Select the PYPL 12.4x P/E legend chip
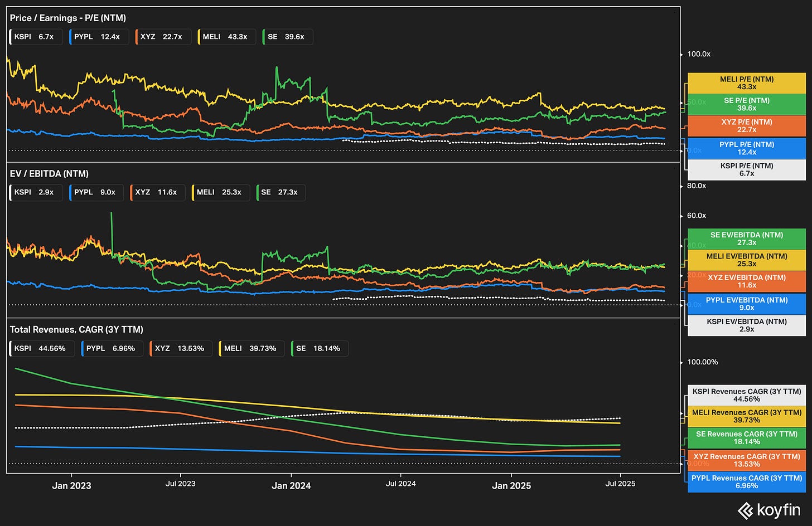The width and height of the screenshot is (812, 526). coord(99,37)
